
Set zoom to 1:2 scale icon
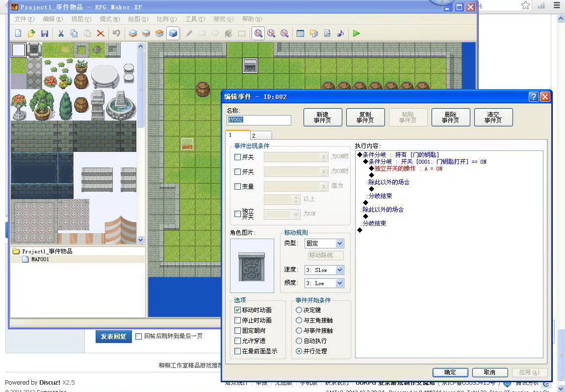pos(271,33)
